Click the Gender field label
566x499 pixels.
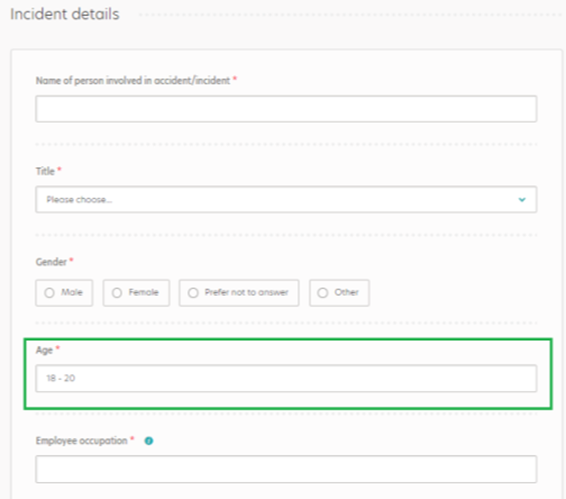51,262
